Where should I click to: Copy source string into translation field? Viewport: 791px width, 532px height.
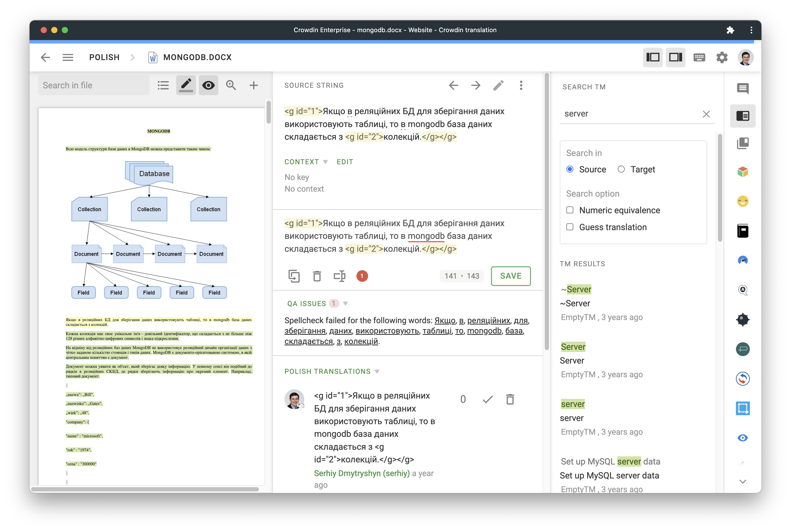pyautogui.click(x=294, y=276)
